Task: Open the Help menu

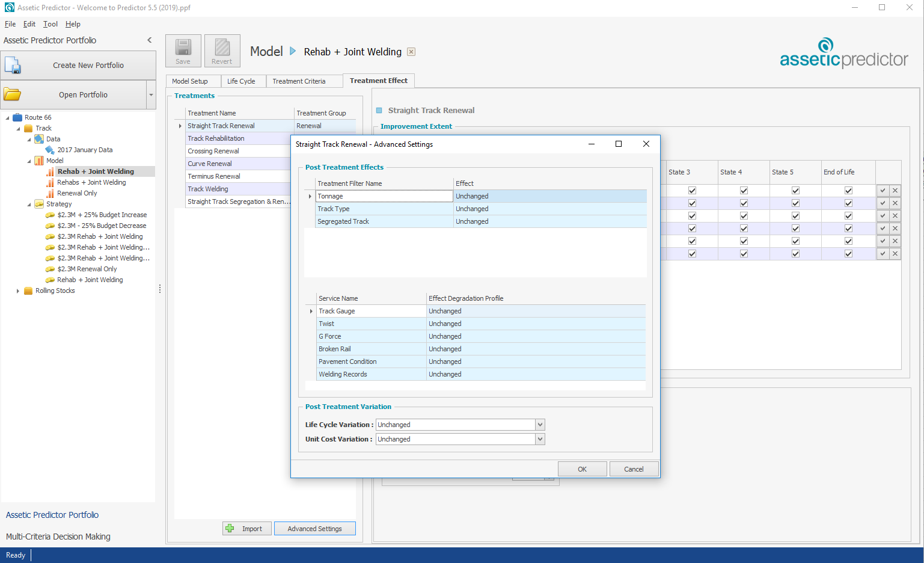Action: tap(73, 24)
